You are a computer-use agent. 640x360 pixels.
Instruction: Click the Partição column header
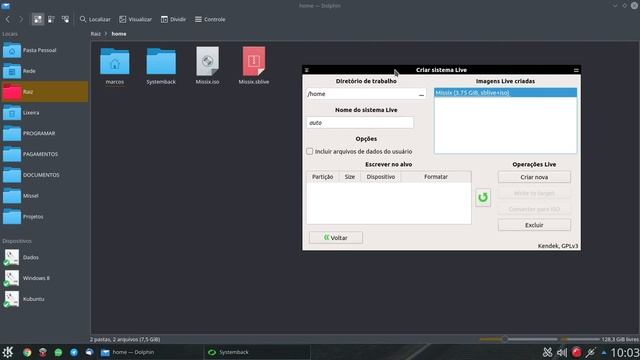[322, 177]
